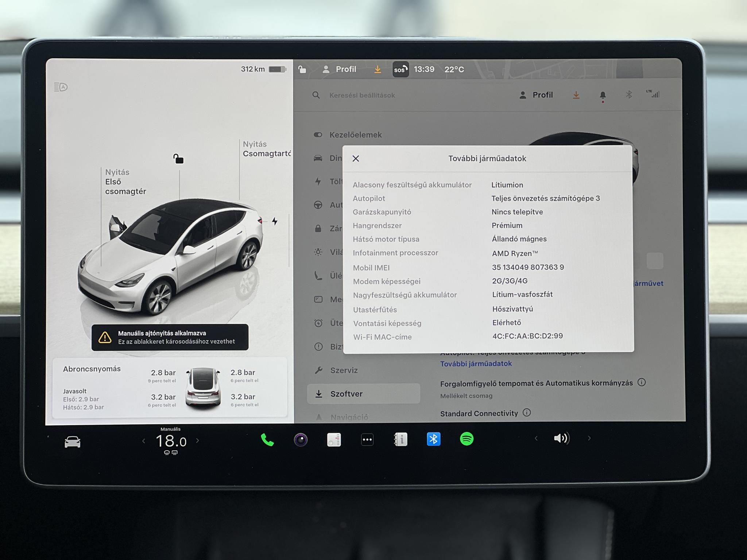Lower volume with left chevron
Image resolution: width=747 pixels, height=560 pixels.
click(x=536, y=439)
